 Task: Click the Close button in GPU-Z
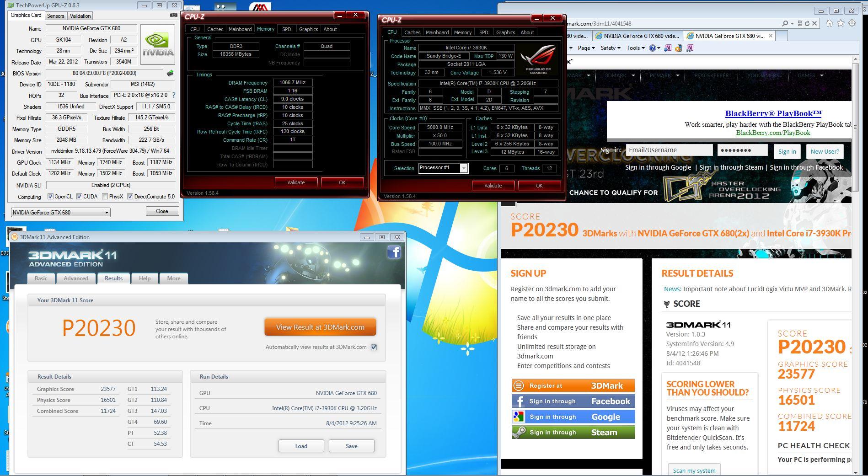(x=162, y=211)
